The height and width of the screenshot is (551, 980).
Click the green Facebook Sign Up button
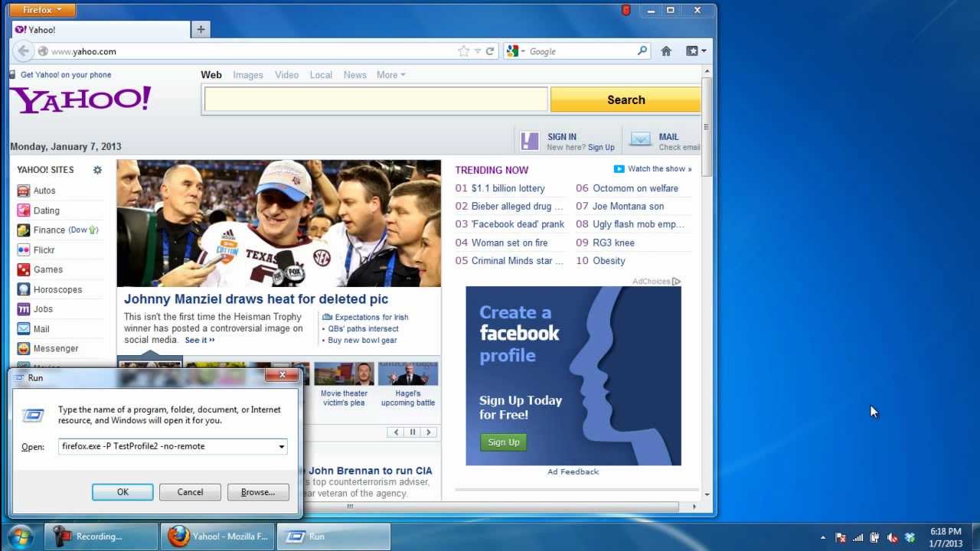504,442
